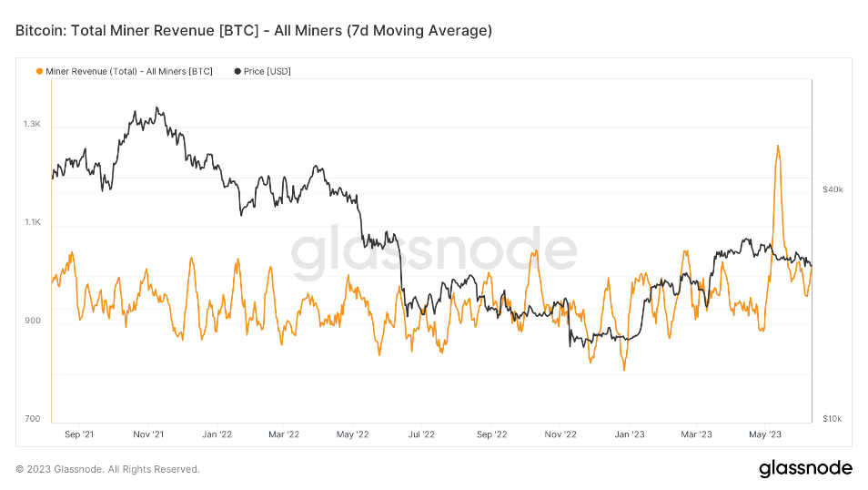The width and height of the screenshot is (868, 490).
Task: Select the Nov '22 date marker
Action: (560, 434)
